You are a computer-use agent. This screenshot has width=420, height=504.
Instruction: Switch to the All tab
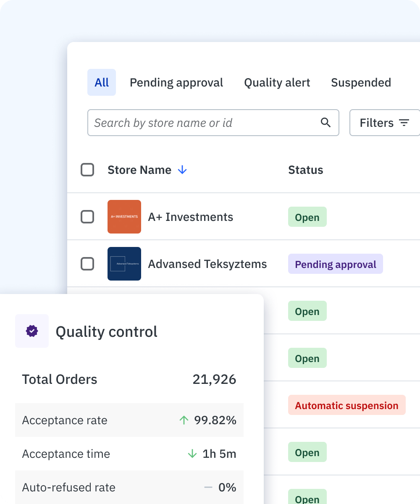[102, 82]
